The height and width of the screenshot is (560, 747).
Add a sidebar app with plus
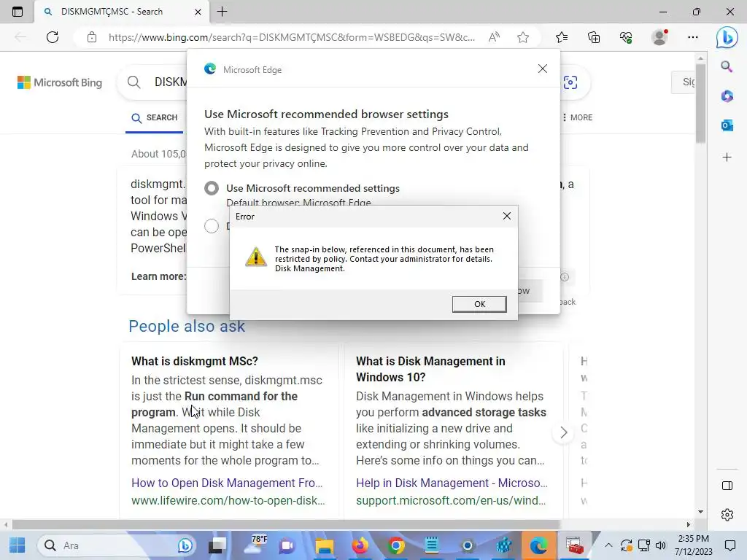pyautogui.click(x=727, y=157)
